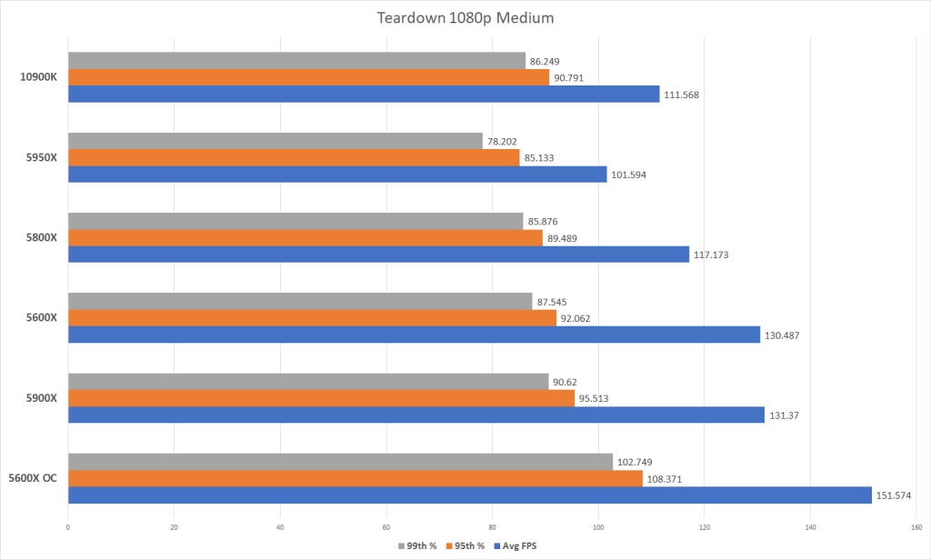Screen dimensions: 931x560
Task: Click the orange 95th % legend swatch
Action: pos(449,546)
